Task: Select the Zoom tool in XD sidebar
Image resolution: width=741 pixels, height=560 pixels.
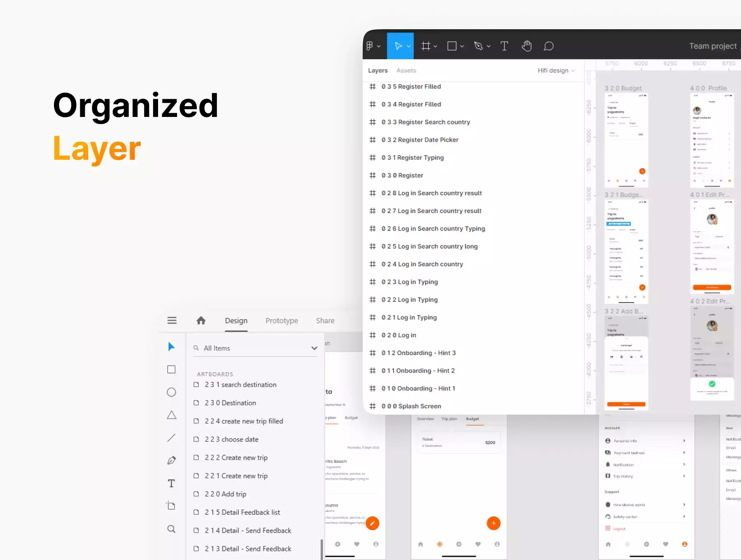Action: pos(172,529)
